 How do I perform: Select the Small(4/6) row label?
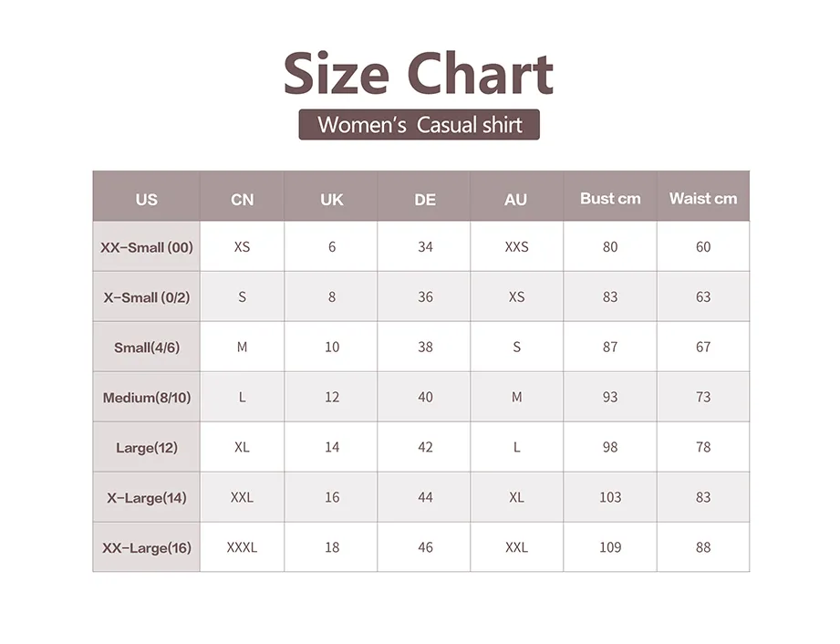(146, 348)
